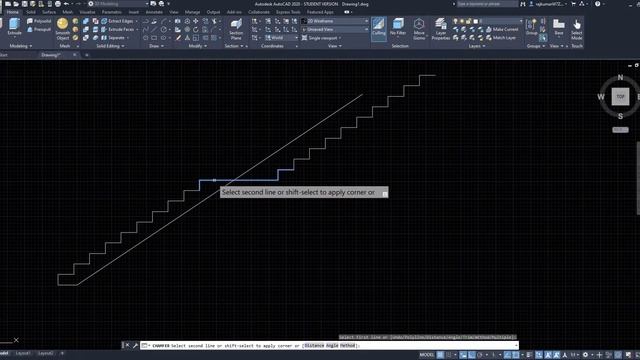
Task: Click the TOP face of the ViewCube
Action: (620, 96)
